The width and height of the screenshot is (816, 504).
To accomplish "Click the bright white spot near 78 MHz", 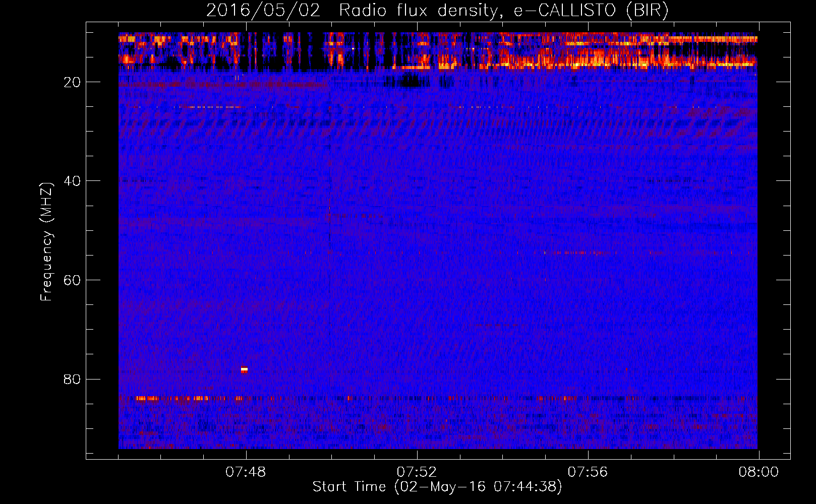I will click(x=244, y=369).
